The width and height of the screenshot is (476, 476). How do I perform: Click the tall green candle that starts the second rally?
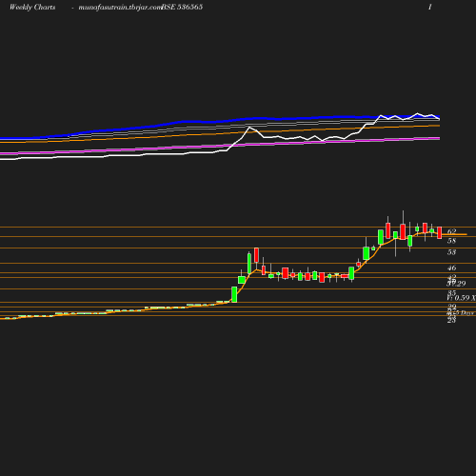pyautogui.click(x=351, y=273)
